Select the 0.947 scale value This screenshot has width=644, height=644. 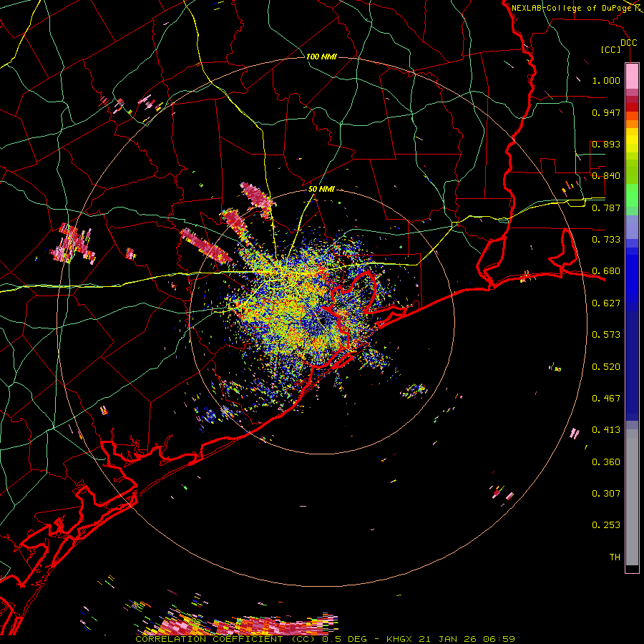(x=606, y=112)
